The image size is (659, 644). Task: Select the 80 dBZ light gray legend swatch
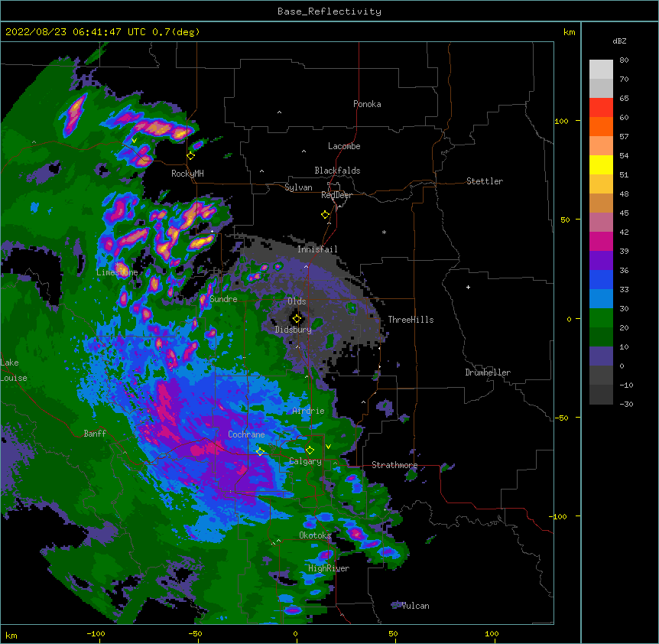pyautogui.click(x=601, y=70)
